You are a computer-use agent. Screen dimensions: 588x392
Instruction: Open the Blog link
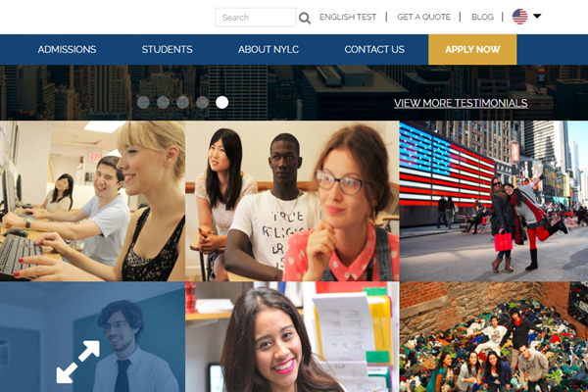pos(482,17)
